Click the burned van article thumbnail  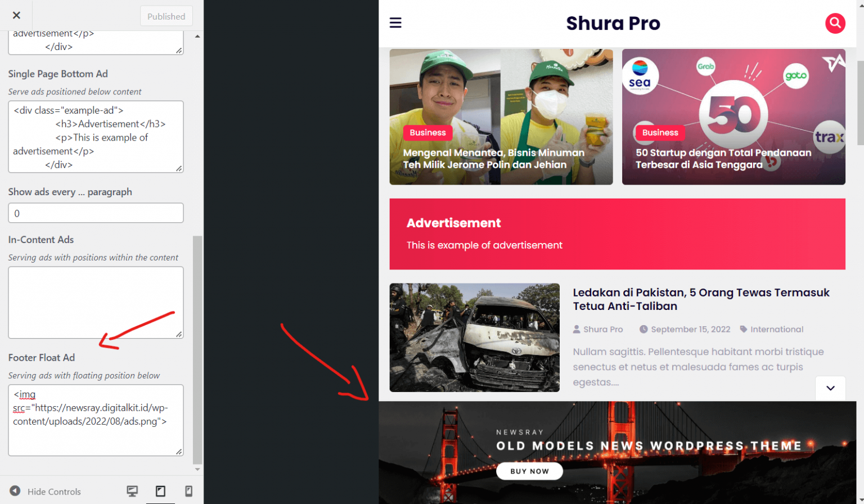pyautogui.click(x=475, y=337)
